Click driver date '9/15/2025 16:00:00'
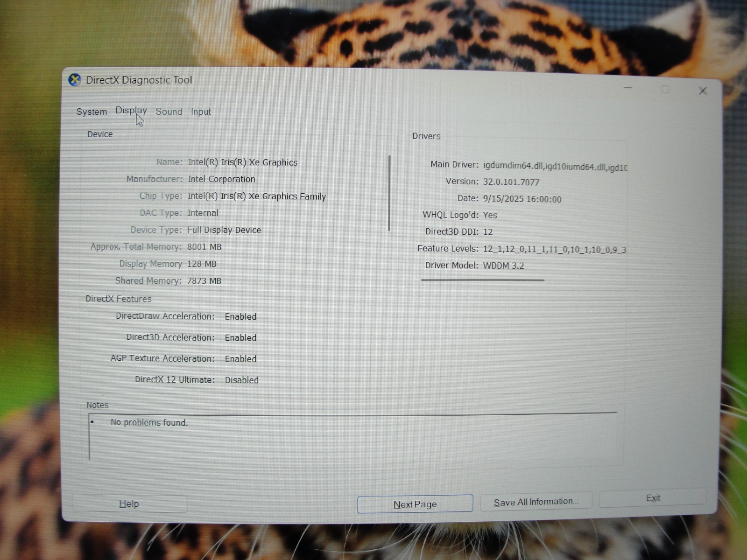The width and height of the screenshot is (747, 560). (x=522, y=199)
